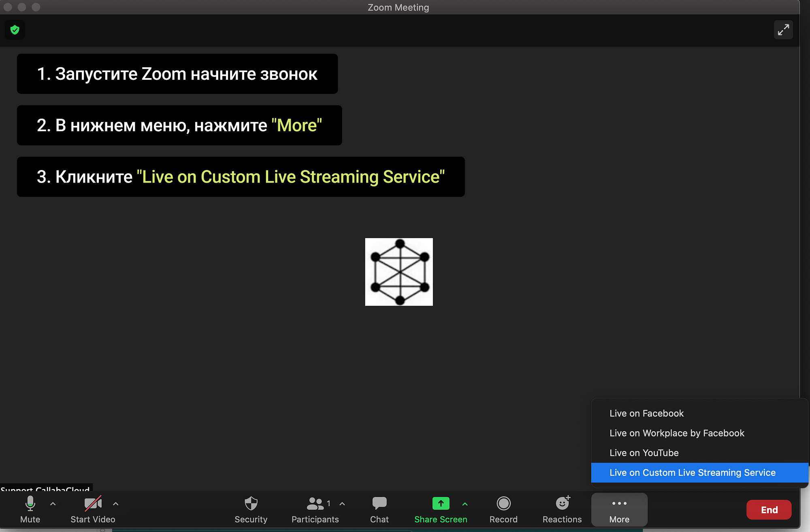Image resolution: width=810 pixels, height=532 pixels.
Task: Open the Participants panel
Action: 315,510
